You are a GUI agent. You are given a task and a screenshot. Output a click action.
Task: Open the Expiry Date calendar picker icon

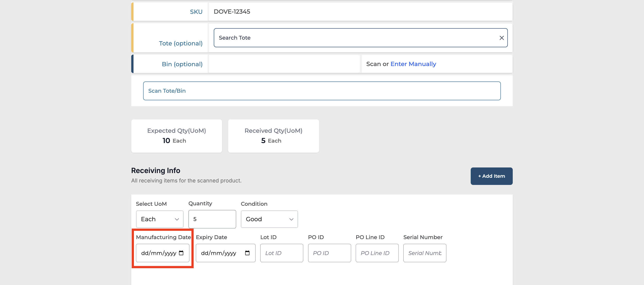click(247, 253)
